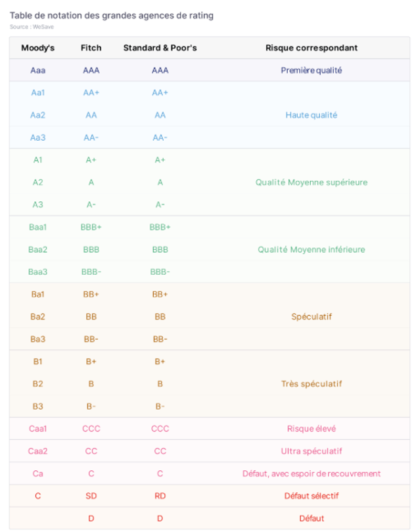The height and width of the screenshot is (532, 416).
Task: Click the Risque correspondant column header
Action: (x=312, y=48)
